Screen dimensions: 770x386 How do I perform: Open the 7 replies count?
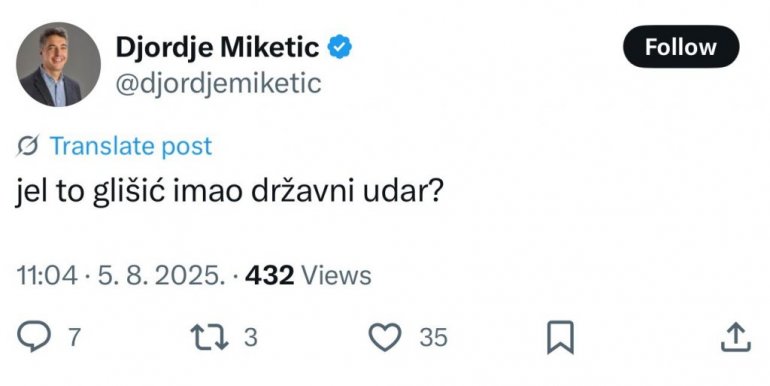(74, 337)
